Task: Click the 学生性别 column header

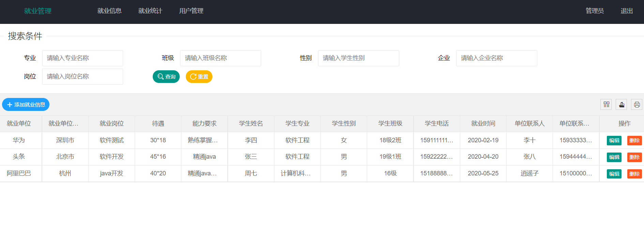Action: (x=344, y=124)
